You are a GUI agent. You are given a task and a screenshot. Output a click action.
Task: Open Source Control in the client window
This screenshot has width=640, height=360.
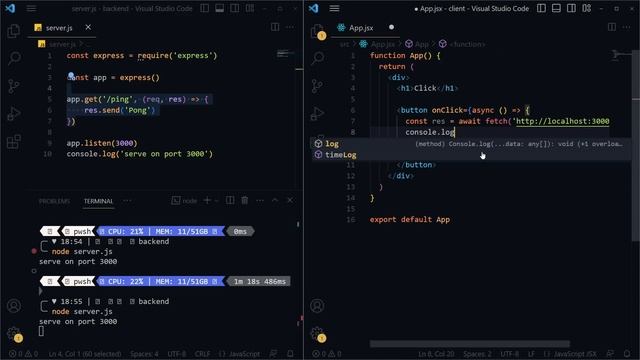point(317,86)
